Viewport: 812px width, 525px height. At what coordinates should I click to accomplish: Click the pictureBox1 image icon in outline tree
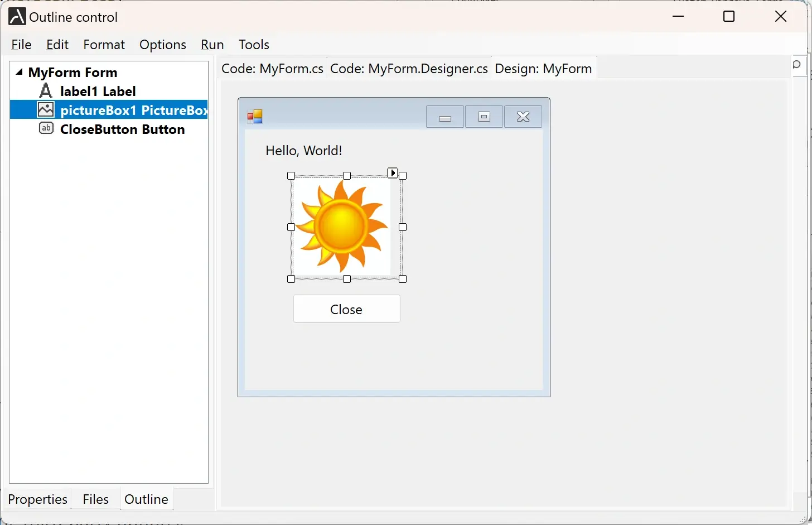pyautogui.click(x=46, y=110)
